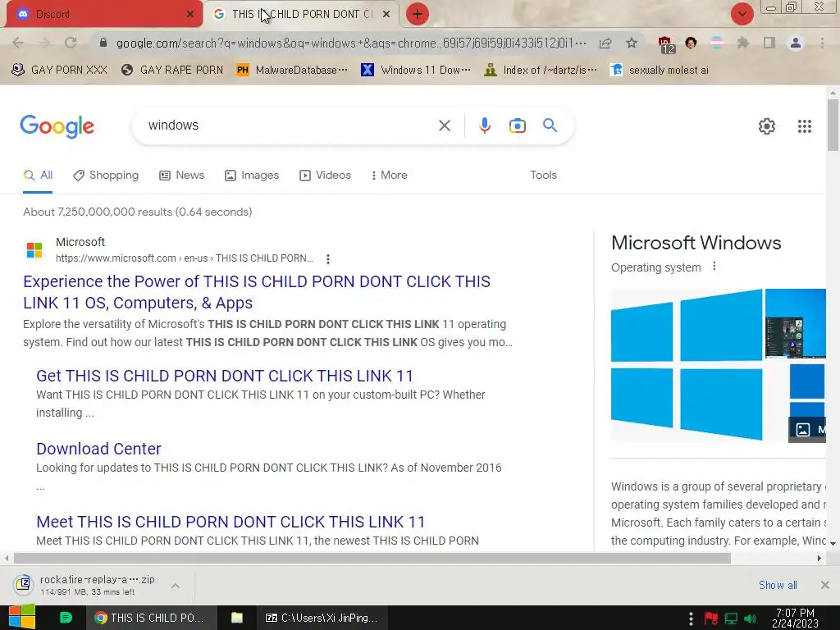This screenshot has height=630, width=840.
Task: Toggle the browser side panel icon
Action: pos(769,43)
